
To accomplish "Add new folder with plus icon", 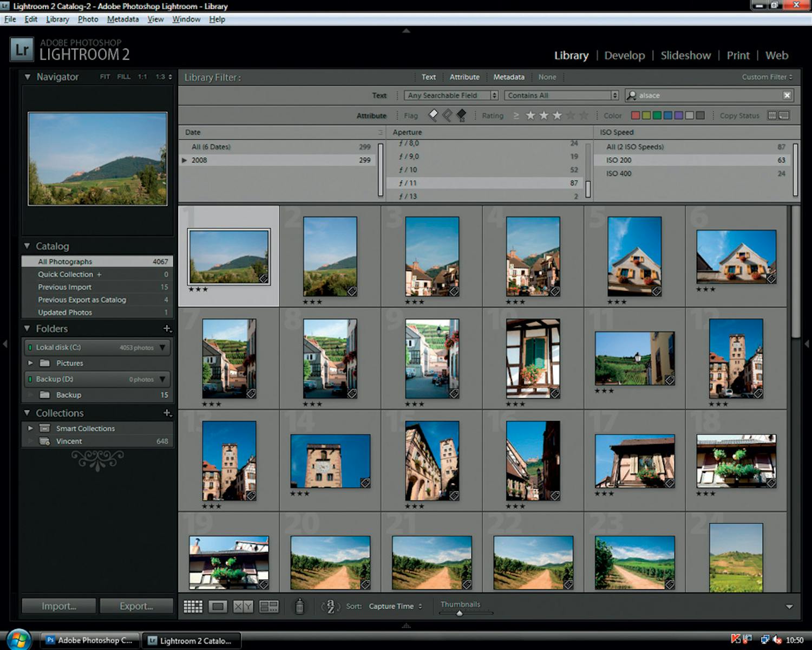I will (x=167, y=329).
